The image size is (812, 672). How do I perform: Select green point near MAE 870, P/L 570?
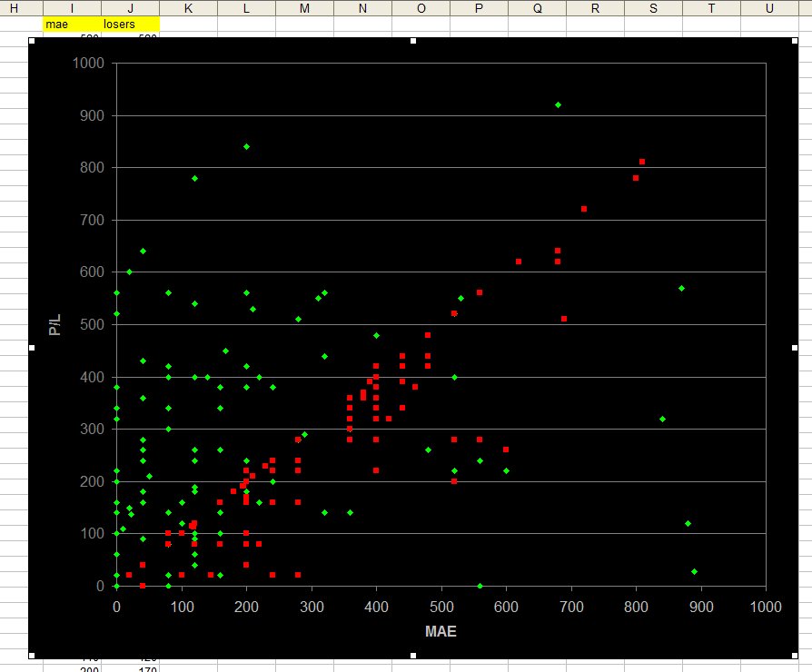point(681,289)
